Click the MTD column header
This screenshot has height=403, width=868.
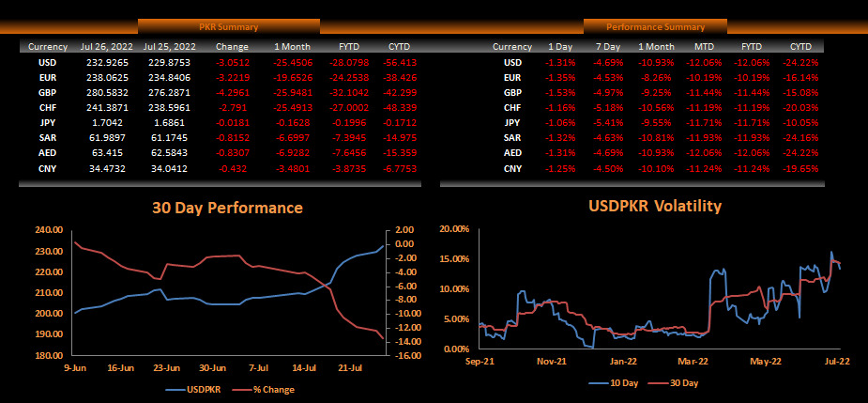click(x=704, y=46)
